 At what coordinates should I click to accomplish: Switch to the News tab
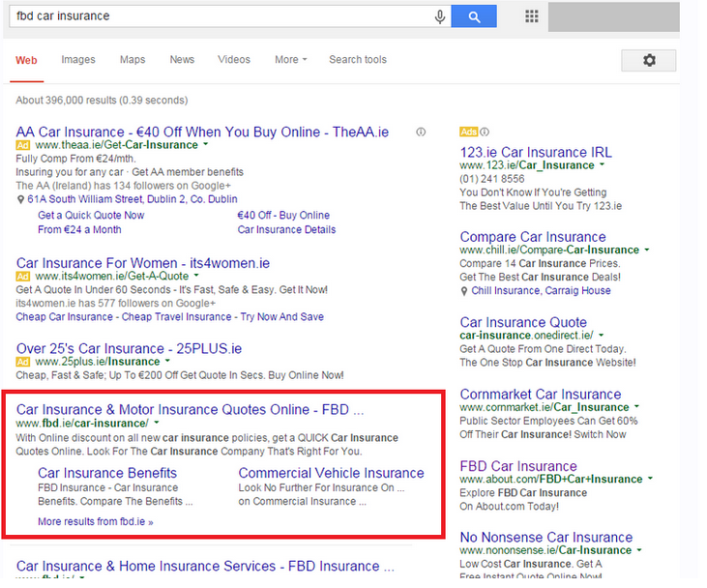click(182, 60)
